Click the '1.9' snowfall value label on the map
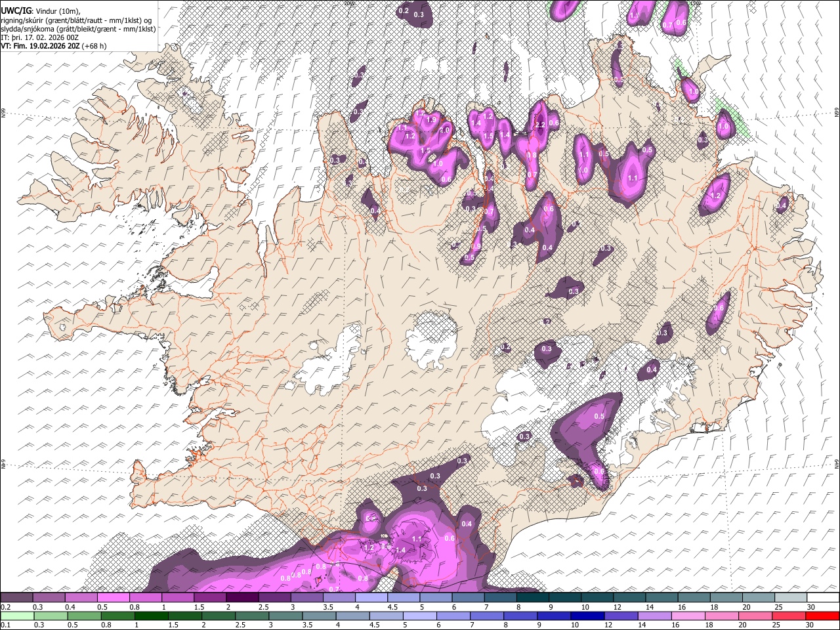This screenshot has height=630, width=840. [431, 120]
